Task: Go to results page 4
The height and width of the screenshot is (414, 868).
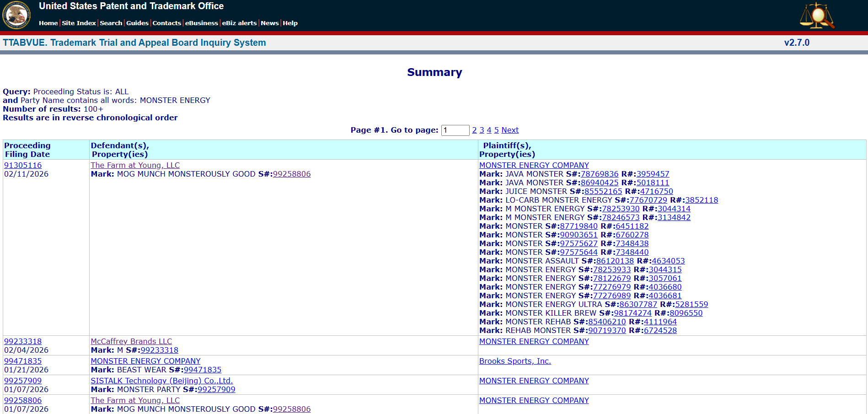Action: 489,130
